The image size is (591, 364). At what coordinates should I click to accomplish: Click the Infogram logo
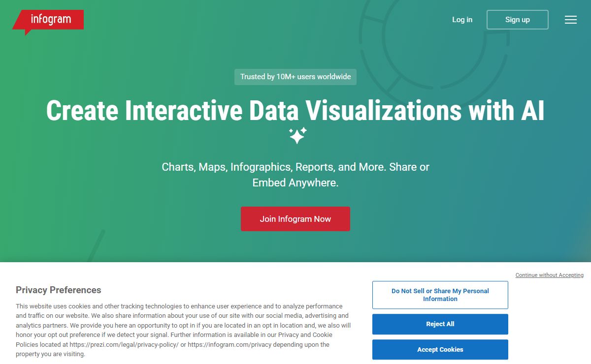48,22
